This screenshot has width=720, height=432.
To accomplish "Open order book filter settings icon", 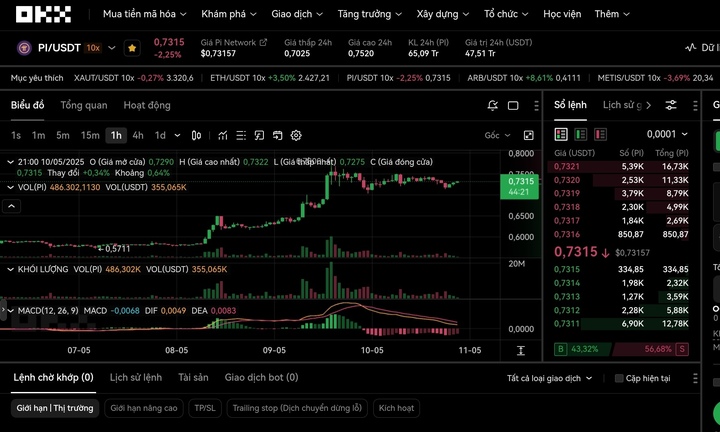I will [x=671, y=105].
